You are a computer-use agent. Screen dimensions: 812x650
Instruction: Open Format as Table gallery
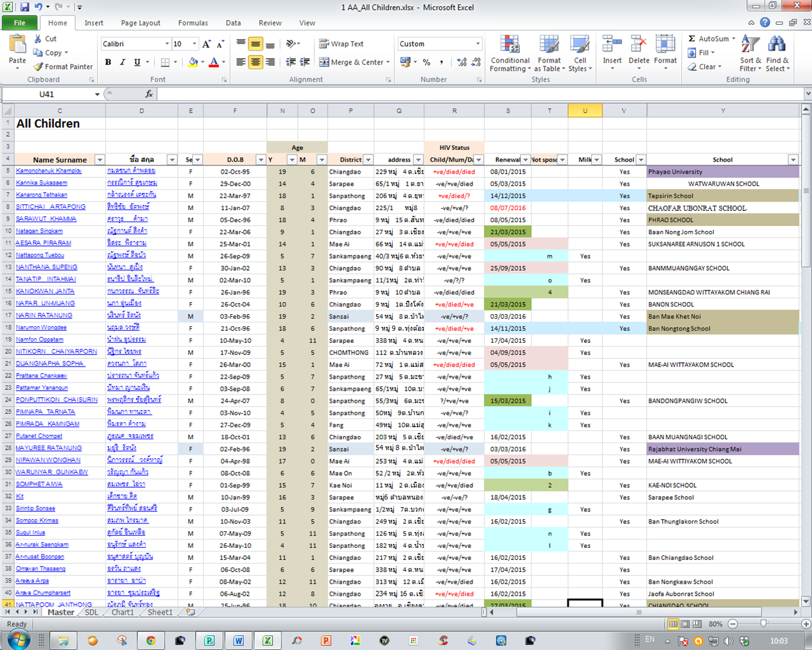[549, 54]
